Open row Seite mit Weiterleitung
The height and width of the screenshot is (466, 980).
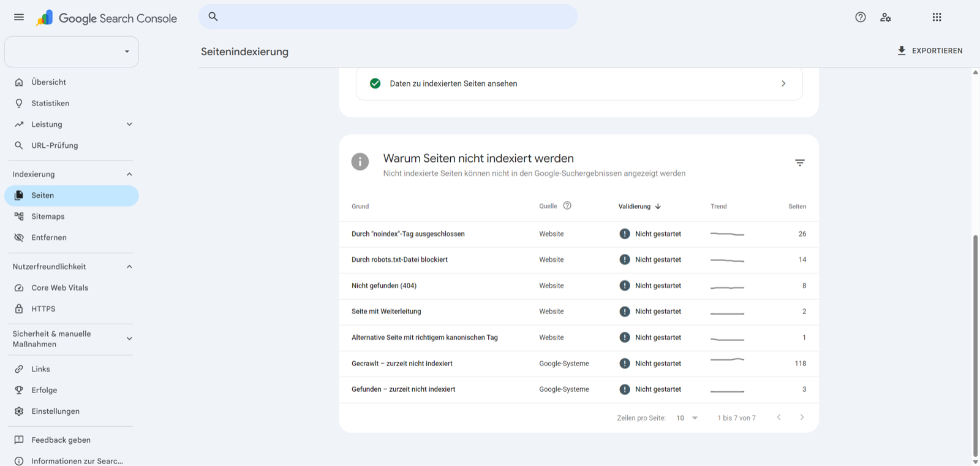click(x=579, y=311)
